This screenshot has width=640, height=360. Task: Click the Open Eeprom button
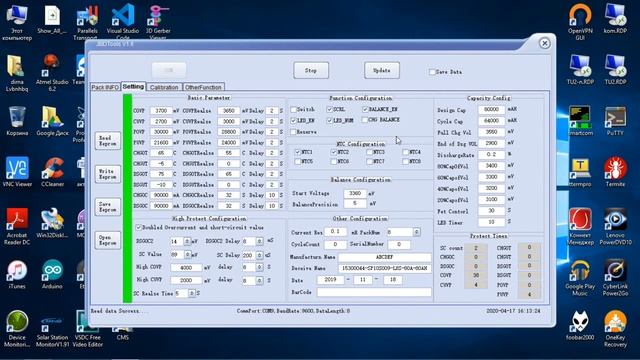tap(108, 240)
